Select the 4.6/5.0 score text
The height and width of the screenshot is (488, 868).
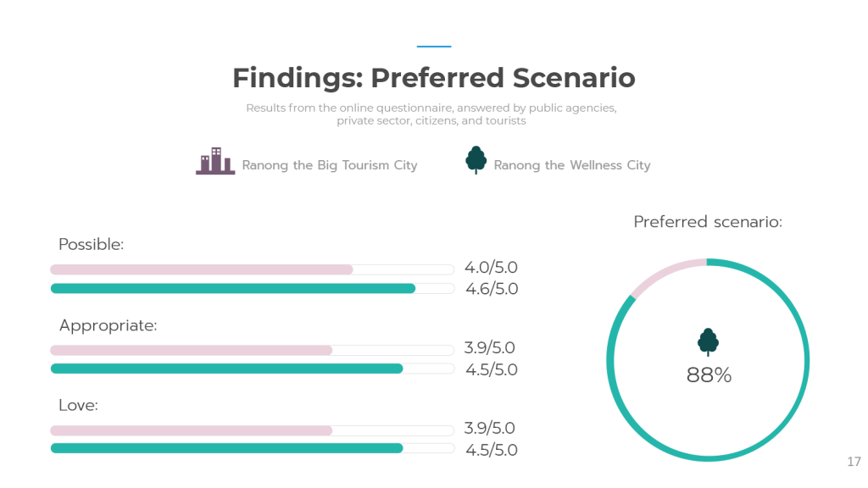point(492,289)
